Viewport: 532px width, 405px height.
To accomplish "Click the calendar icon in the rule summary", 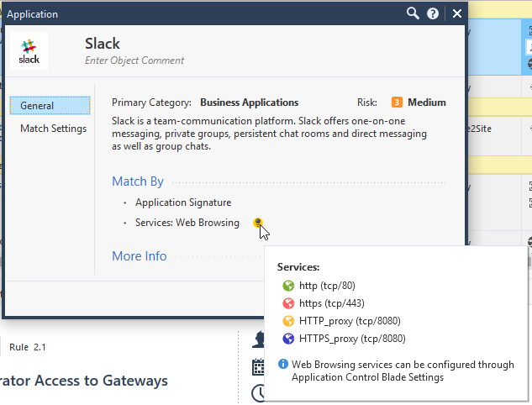I will click(258, 367).
